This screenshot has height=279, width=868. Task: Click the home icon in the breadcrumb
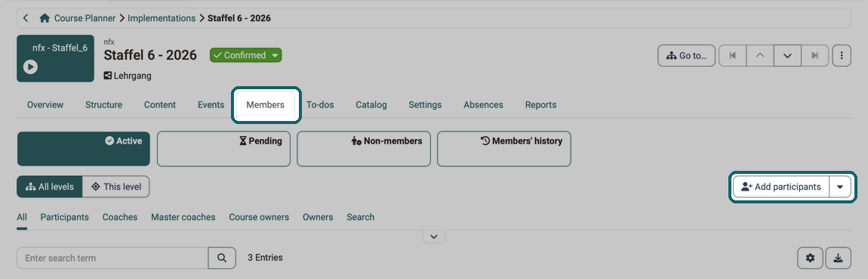tap(45, 18)
